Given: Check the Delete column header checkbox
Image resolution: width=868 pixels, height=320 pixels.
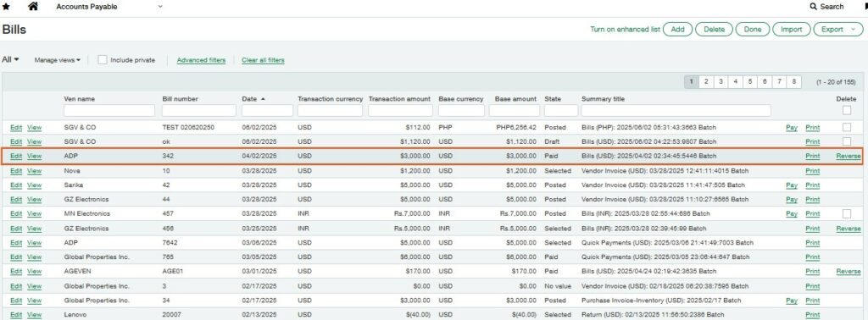Looking at the screenshot, I should pos(847,110).
